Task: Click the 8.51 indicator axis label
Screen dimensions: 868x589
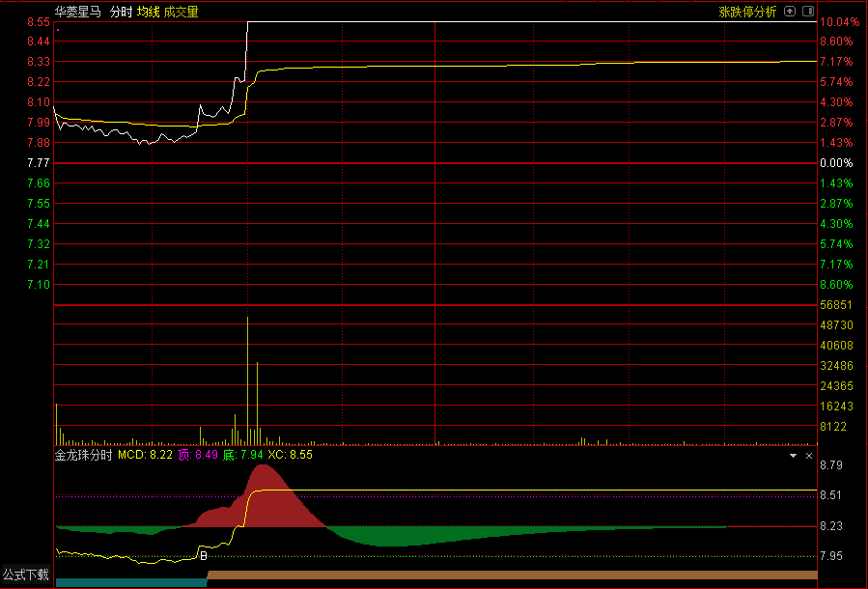Action: tap(831, 495)
